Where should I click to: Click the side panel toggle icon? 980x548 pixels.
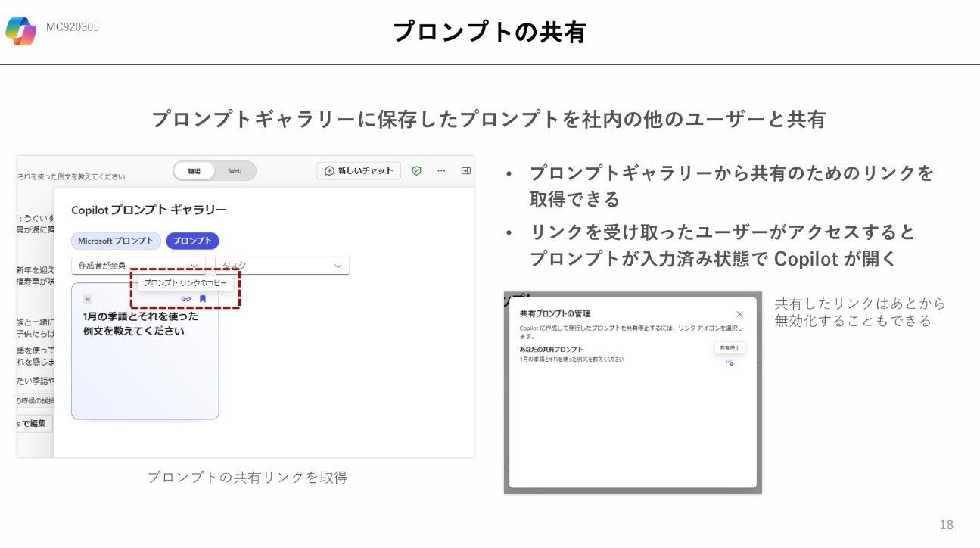coord(466,171)
